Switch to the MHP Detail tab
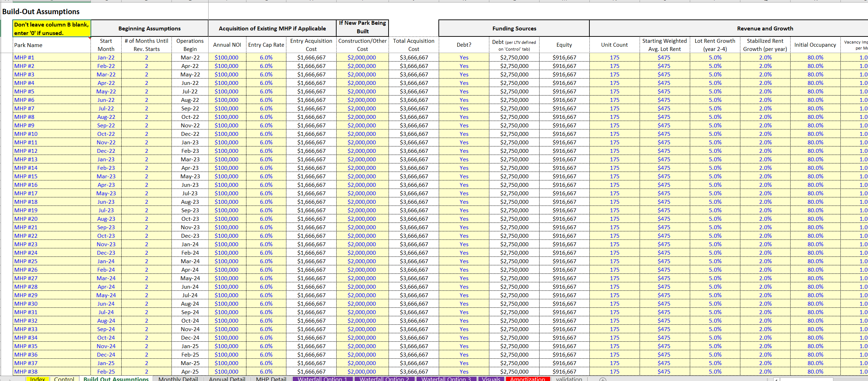 [271, 379]
